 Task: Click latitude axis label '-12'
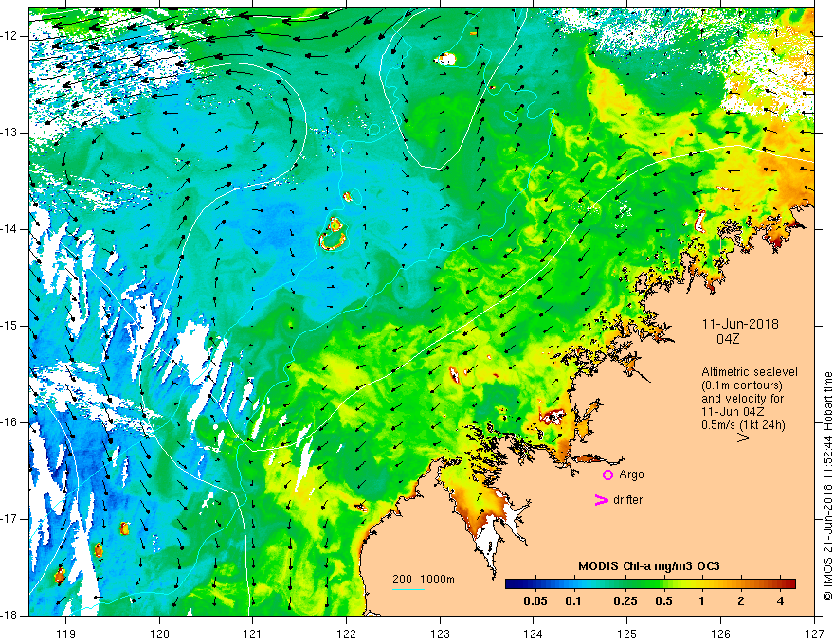pyautogui.click(x=9, y=36)
